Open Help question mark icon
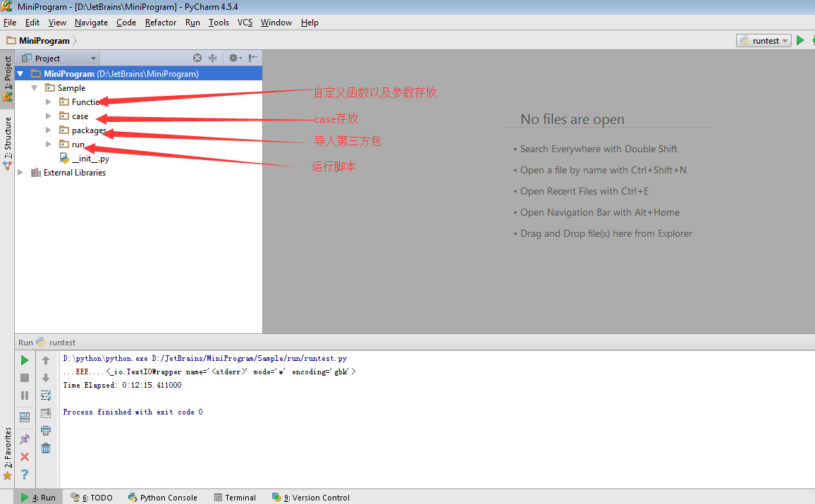The image size is (815, 504). point(25,474)
